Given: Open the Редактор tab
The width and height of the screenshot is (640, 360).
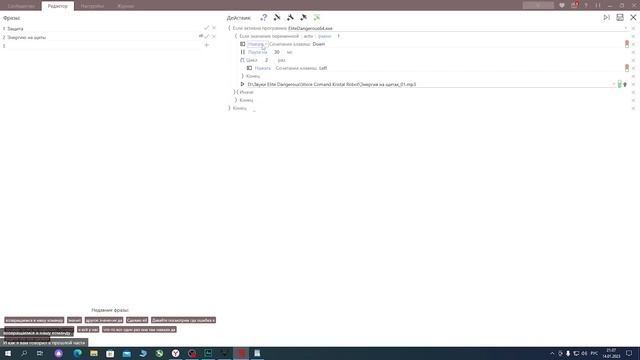Looking at the screenshot, I should coord(58,6).
